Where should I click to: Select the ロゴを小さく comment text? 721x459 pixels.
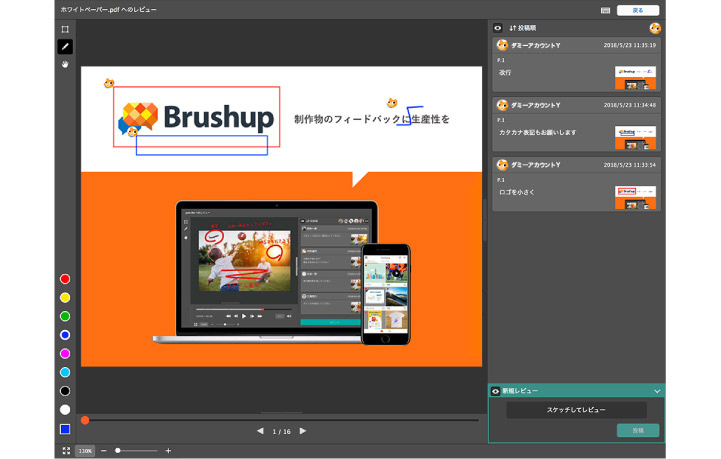pyautogui.click(x=516, y=192)
